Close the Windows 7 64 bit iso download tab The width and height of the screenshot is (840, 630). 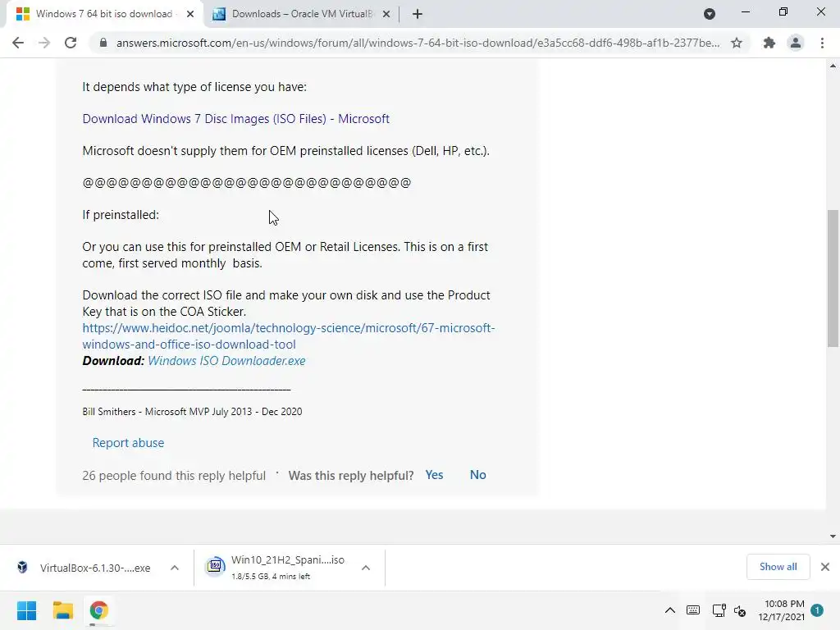(190, 15)
